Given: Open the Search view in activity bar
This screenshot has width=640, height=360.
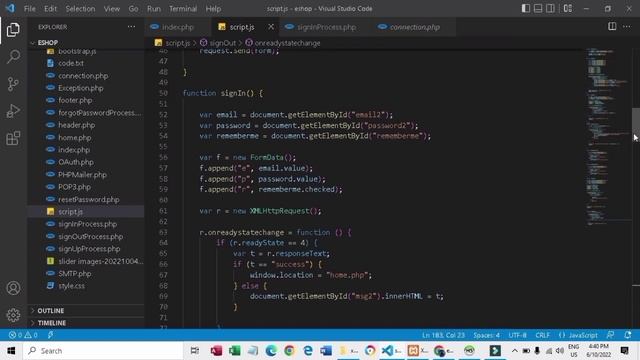Looking at the screenshot, I should point(13,57).
